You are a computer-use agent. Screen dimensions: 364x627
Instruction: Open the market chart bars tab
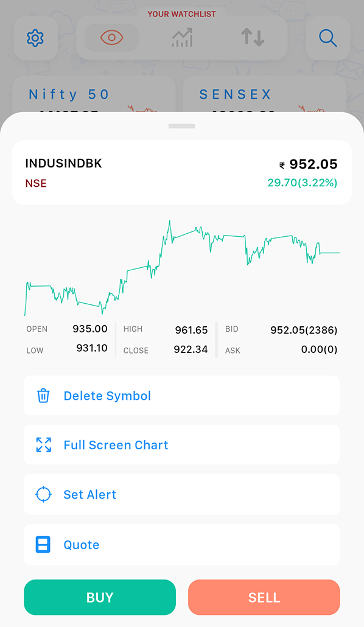click(182, 38)
